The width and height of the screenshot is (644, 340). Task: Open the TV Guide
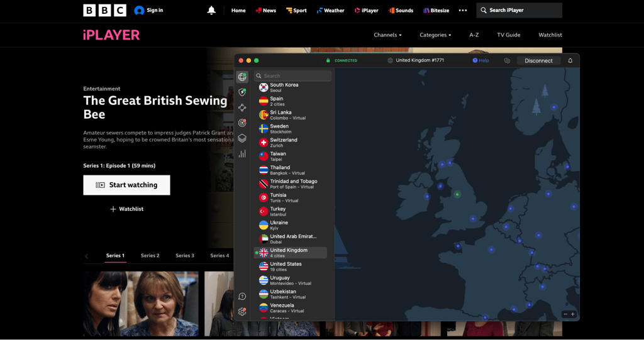click(x=508, y=35)
